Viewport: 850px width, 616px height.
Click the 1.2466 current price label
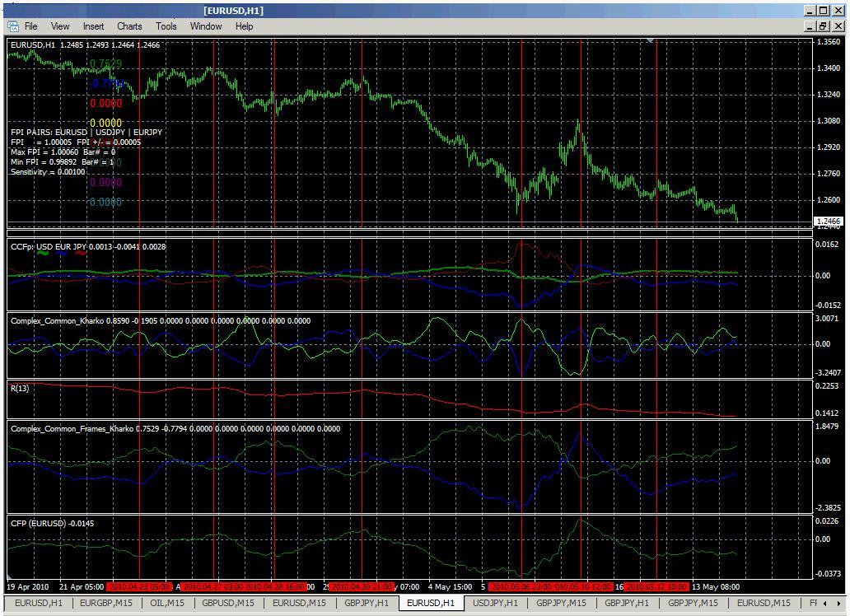pyautogui.click(x=827, y=222)
